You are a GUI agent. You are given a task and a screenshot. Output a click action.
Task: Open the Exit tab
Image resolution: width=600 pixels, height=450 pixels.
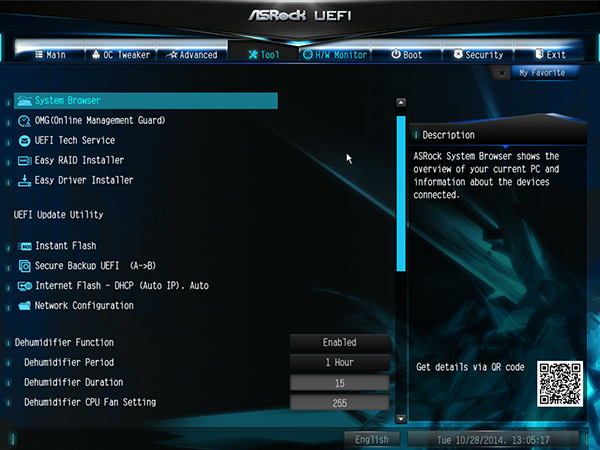tap(549, 54)
